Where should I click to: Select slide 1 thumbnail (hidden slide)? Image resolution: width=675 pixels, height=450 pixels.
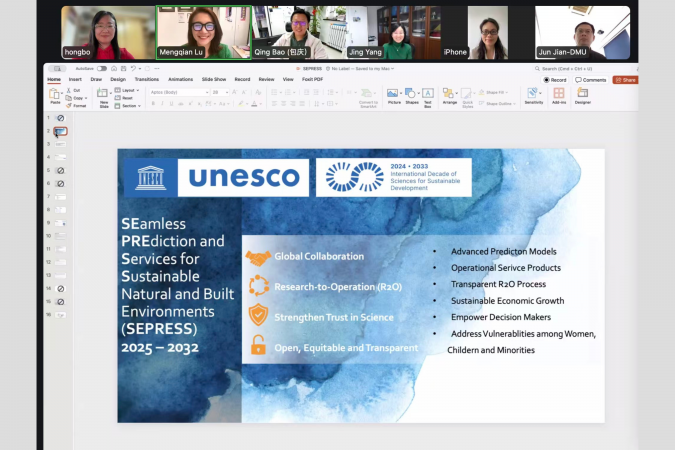(x=61, y=118)
